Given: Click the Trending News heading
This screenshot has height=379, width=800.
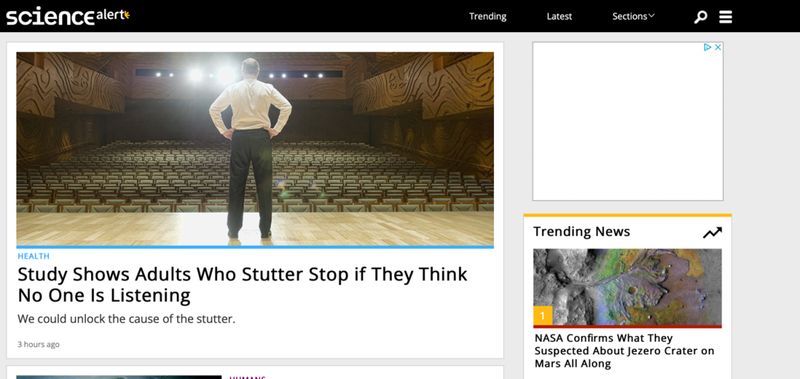Looking at the screenshot, I should [x=582, y=232].
